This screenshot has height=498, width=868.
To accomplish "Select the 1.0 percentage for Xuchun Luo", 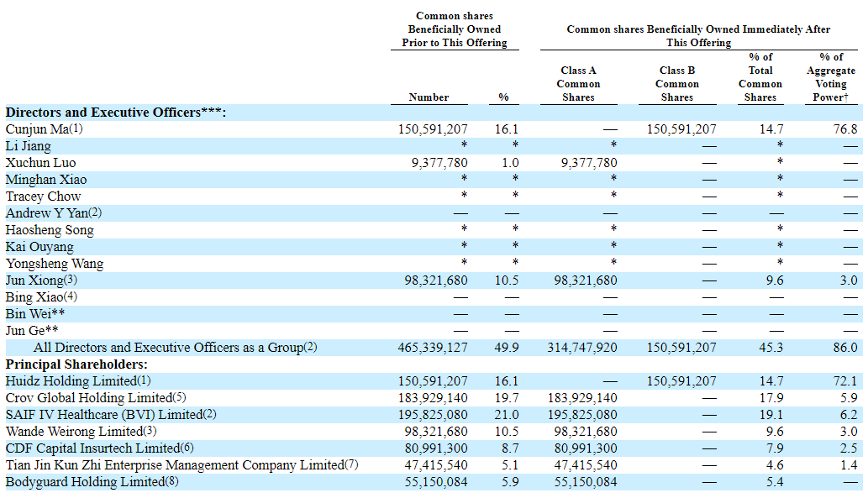I will pyautogui.click(x=510, y=163).
